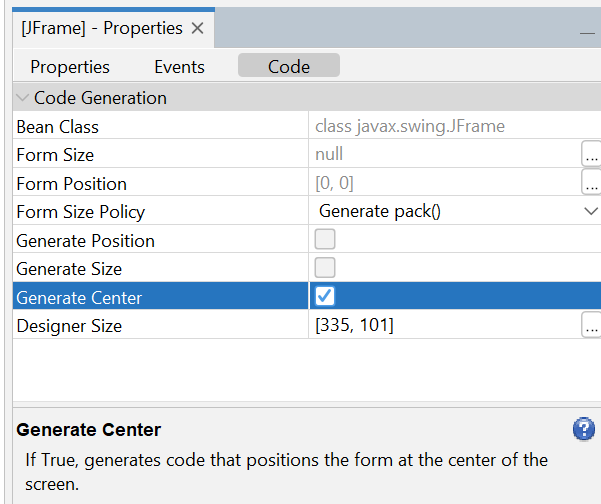Switch to the Events tab
Viewport: 601px width, 504px height.
pyautogui.click(x=179, y=67)
